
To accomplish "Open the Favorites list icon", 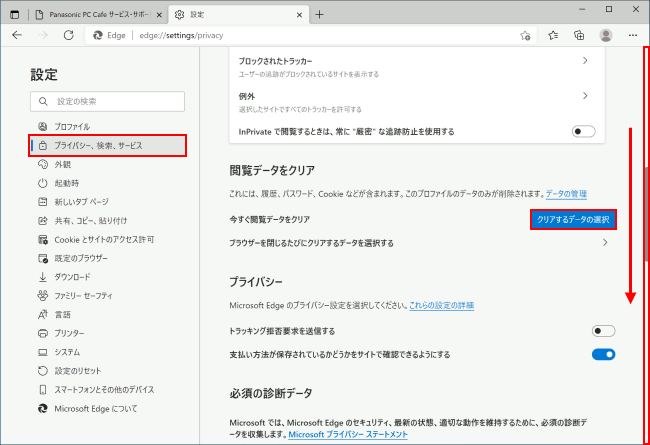I will (553, 35).
